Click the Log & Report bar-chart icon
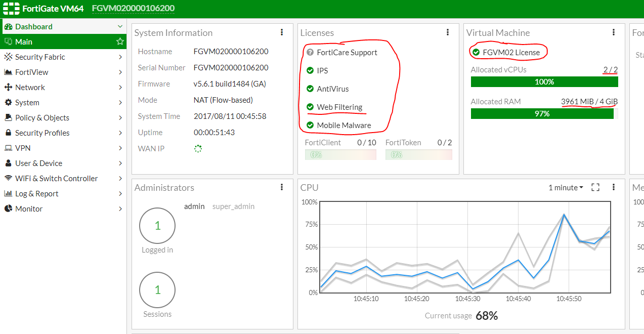644x334 pixels. [x=8, y=194]
